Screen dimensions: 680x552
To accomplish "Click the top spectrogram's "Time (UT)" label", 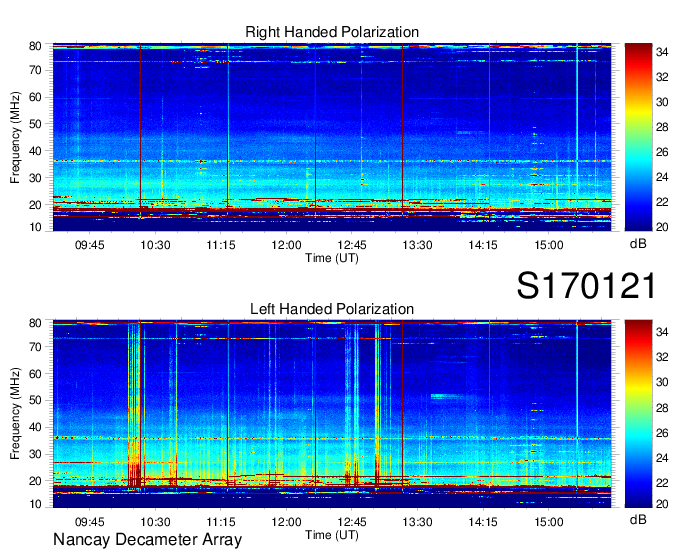I will point(332,258).
